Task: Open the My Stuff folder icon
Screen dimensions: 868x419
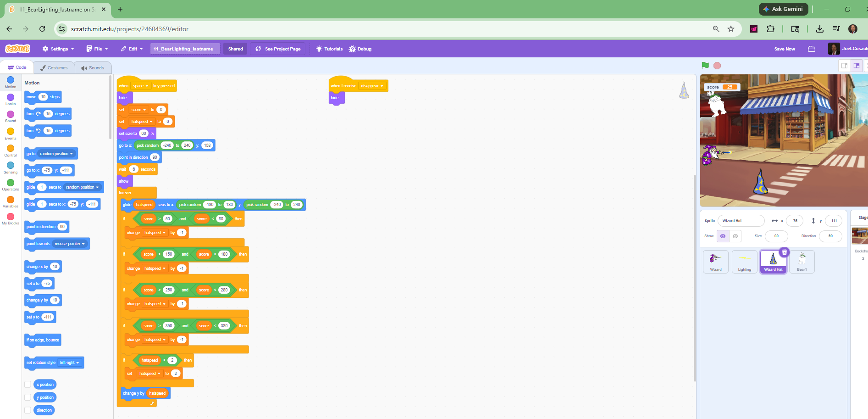Action: coord(812,49)
